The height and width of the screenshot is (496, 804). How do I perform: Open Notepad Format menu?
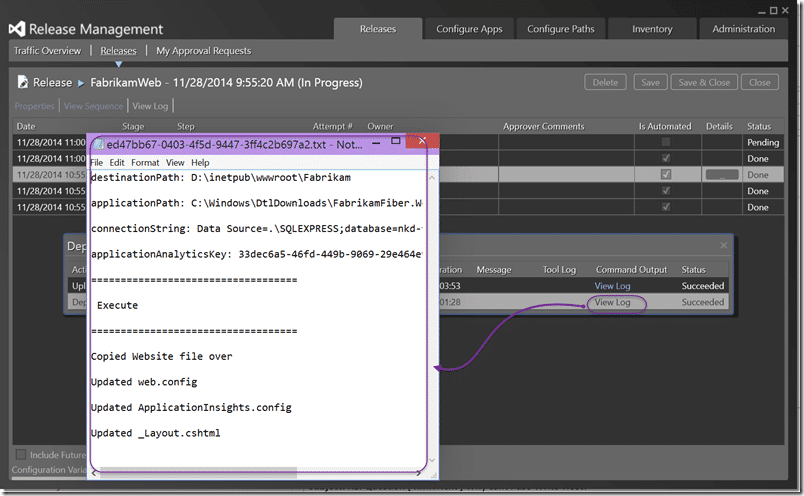(x=145, y=162)
